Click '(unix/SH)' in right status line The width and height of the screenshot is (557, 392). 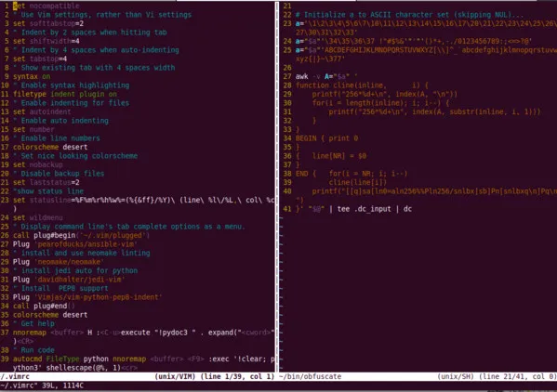coord(456,376)
